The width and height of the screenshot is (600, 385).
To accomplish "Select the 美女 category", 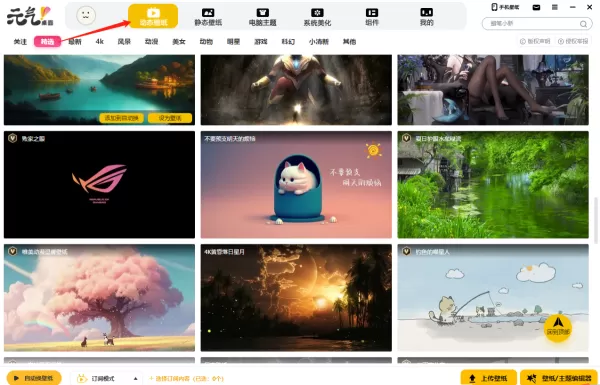I will [179, 41].
